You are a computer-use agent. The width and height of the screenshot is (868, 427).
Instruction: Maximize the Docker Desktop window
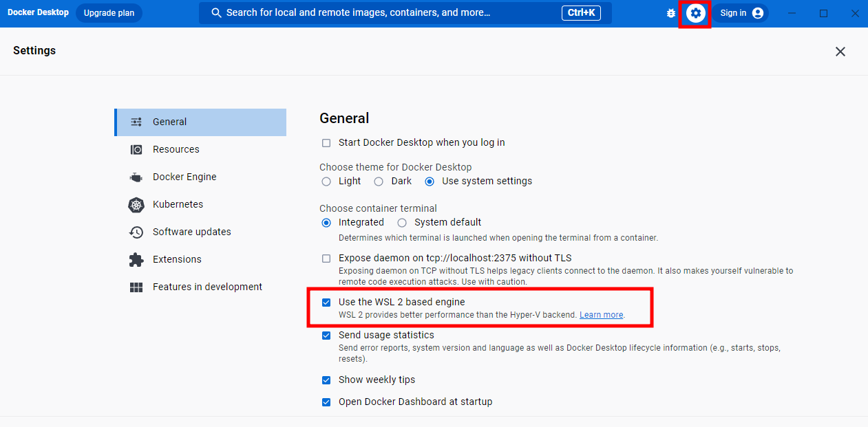click(823, 13)
